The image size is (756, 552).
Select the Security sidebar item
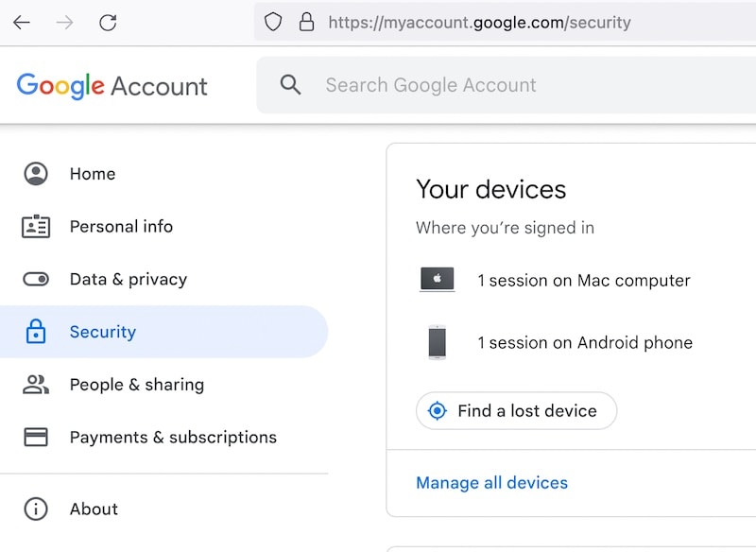click(x=103, y=332)
